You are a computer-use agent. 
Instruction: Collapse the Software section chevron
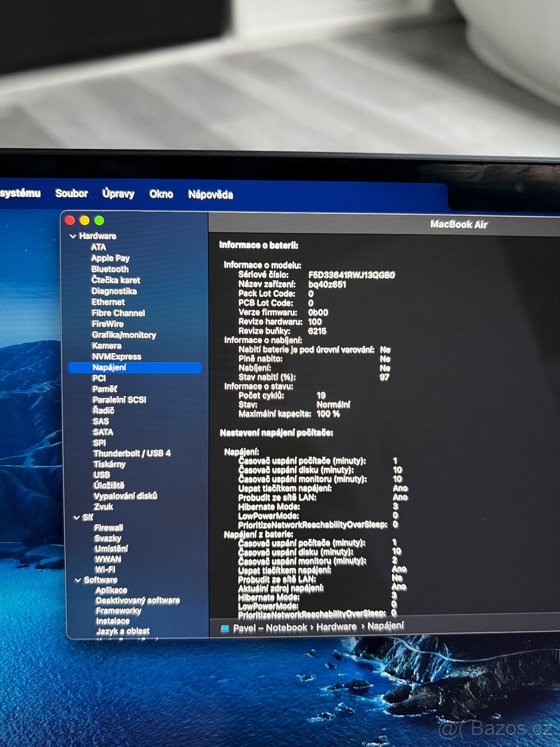[x=77, y=580]
